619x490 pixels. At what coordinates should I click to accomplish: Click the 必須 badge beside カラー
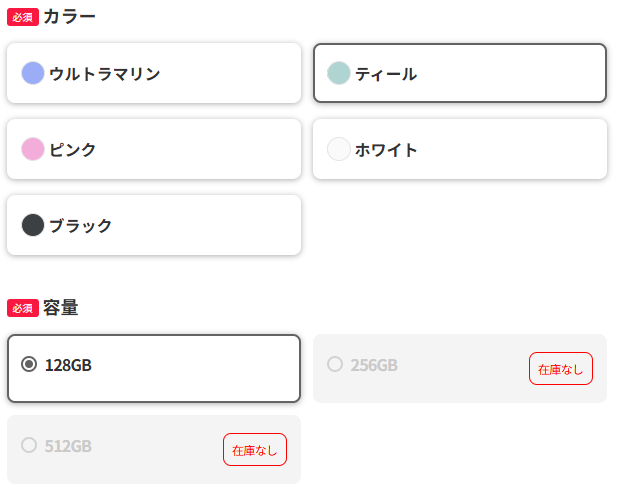(x=22, y=17)
